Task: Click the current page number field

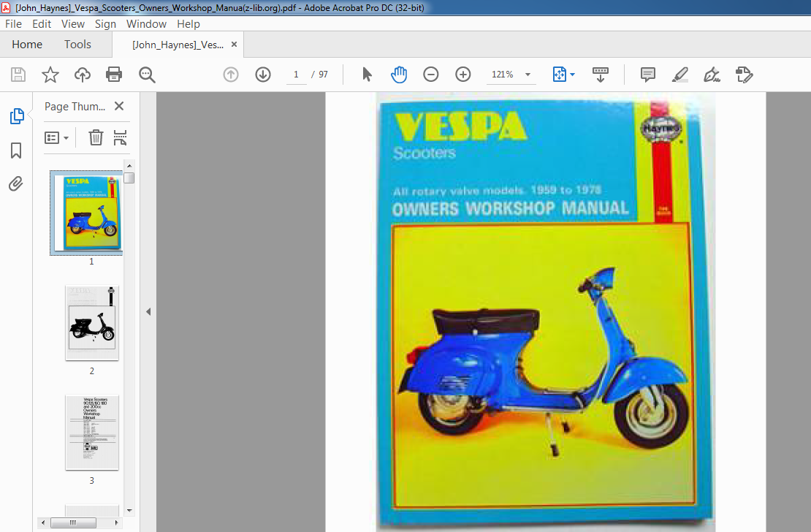Action: (296, 75)
